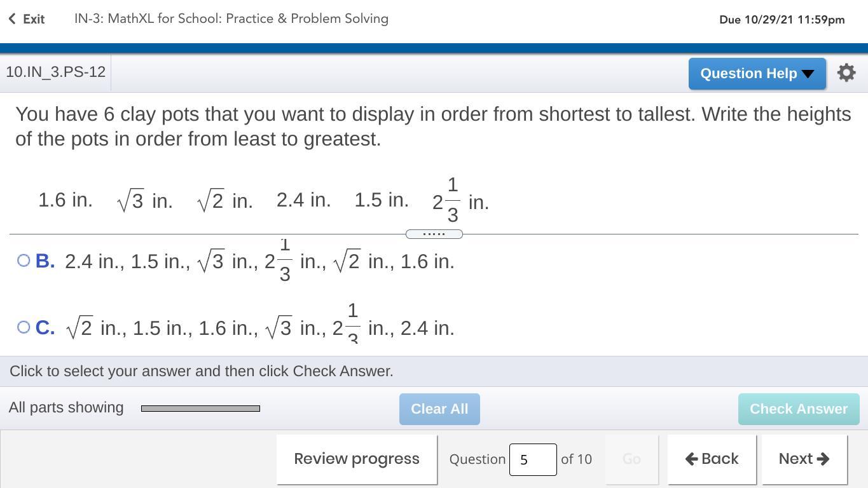
Task: Open the gear settings icon
Action: point(846,73)
